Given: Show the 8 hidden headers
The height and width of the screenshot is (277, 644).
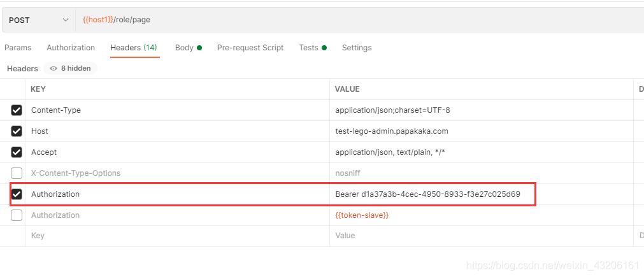Looking at the screenshot, I should (70, 68).
